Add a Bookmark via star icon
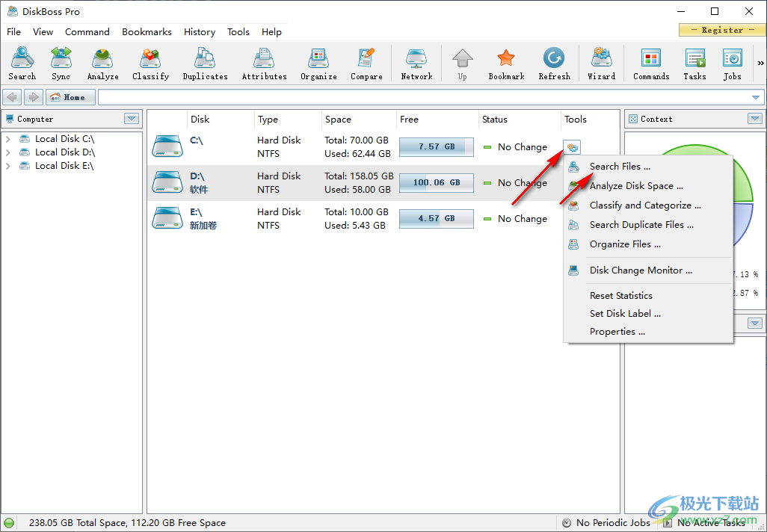 506,63
